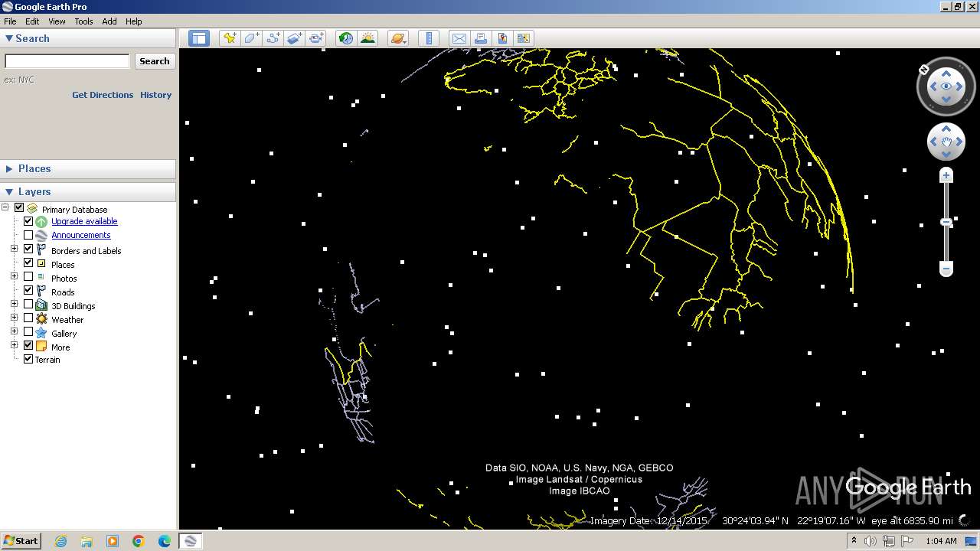Toggle the sidebar visibility button

click(199, 38)
